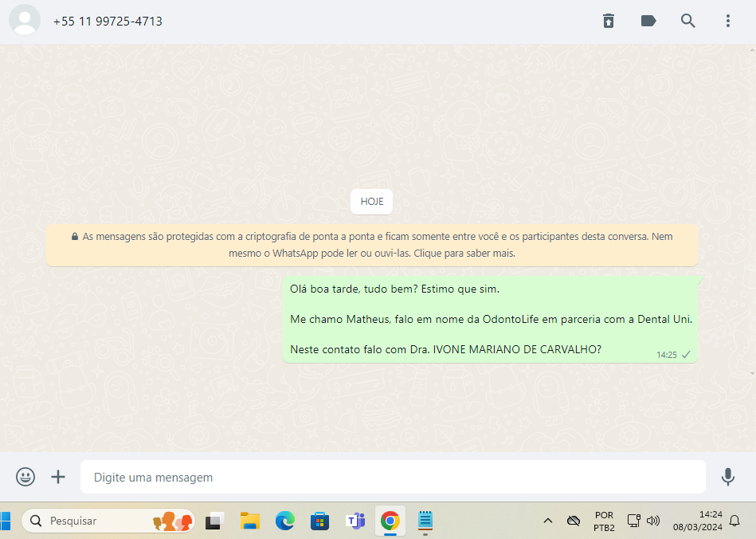Click the HOJE date chip
The image size is (756, 539).
point(372,202)
